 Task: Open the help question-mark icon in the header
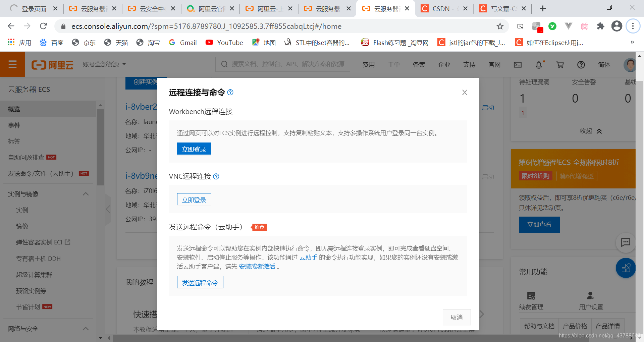pyautogui.click(x=581, y=65)
